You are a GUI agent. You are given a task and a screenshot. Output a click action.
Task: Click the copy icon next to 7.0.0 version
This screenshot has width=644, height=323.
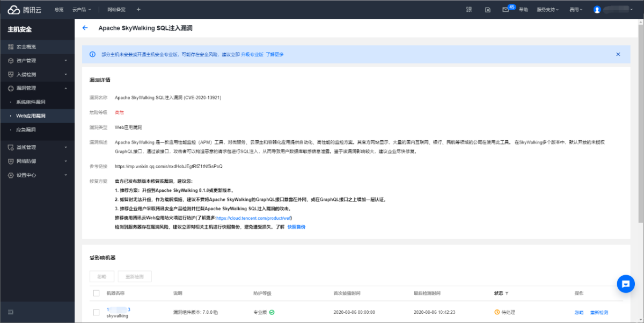point(215,312)
